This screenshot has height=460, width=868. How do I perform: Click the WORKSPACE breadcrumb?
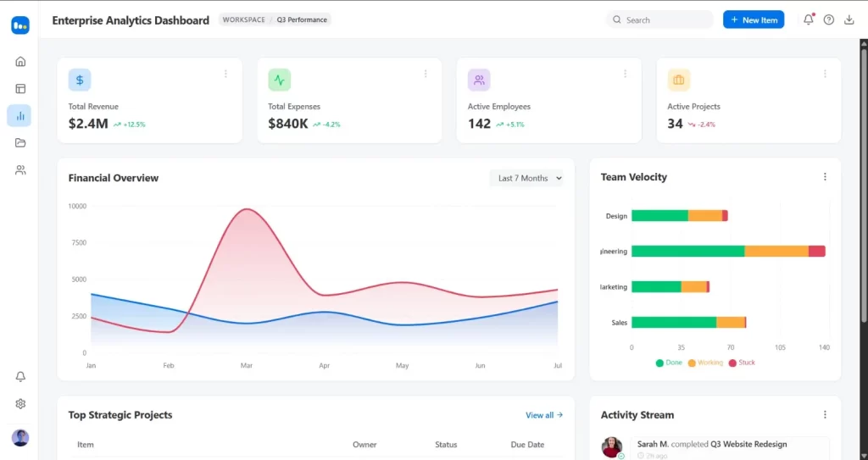click(x=243, y=19)
